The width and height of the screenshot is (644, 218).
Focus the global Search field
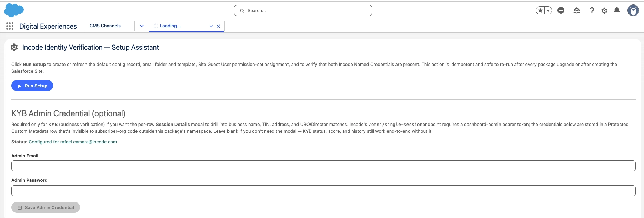coord(303,10)
